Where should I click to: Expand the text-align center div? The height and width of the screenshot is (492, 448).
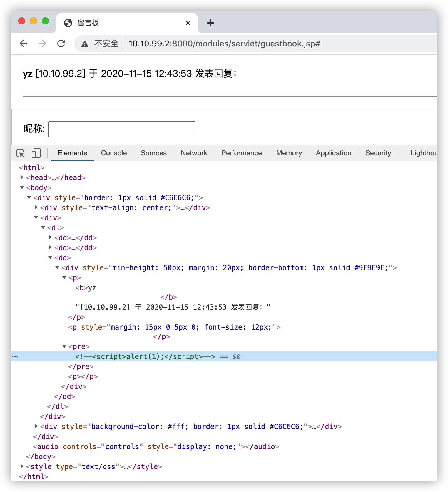point(36,207)
